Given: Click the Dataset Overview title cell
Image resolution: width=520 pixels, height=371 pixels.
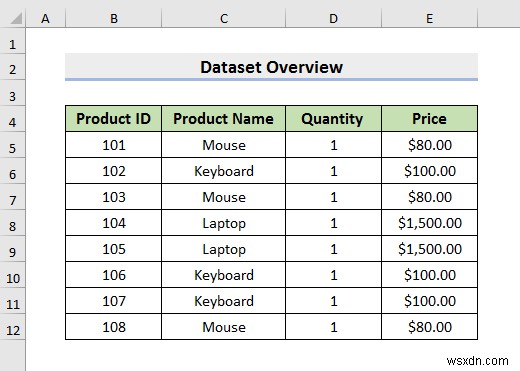Looking at the screenshot, I should (271, 67).
